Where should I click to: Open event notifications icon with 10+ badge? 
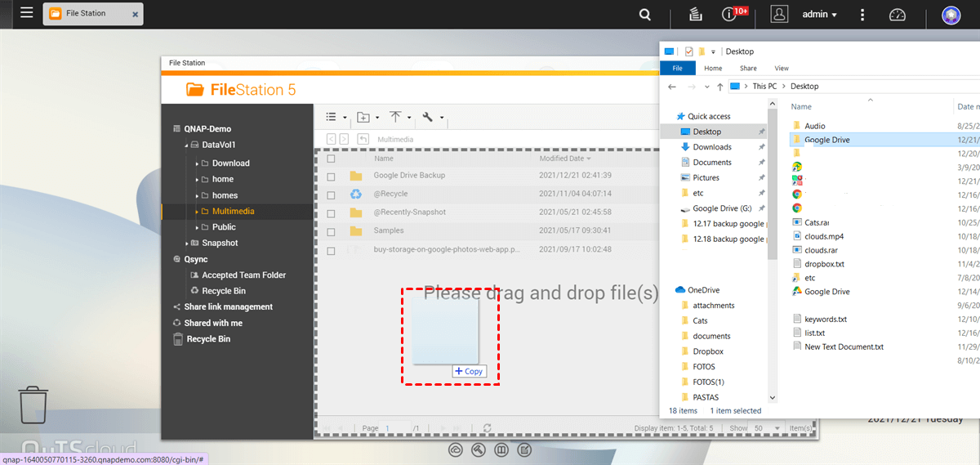(x=729, y=15)
